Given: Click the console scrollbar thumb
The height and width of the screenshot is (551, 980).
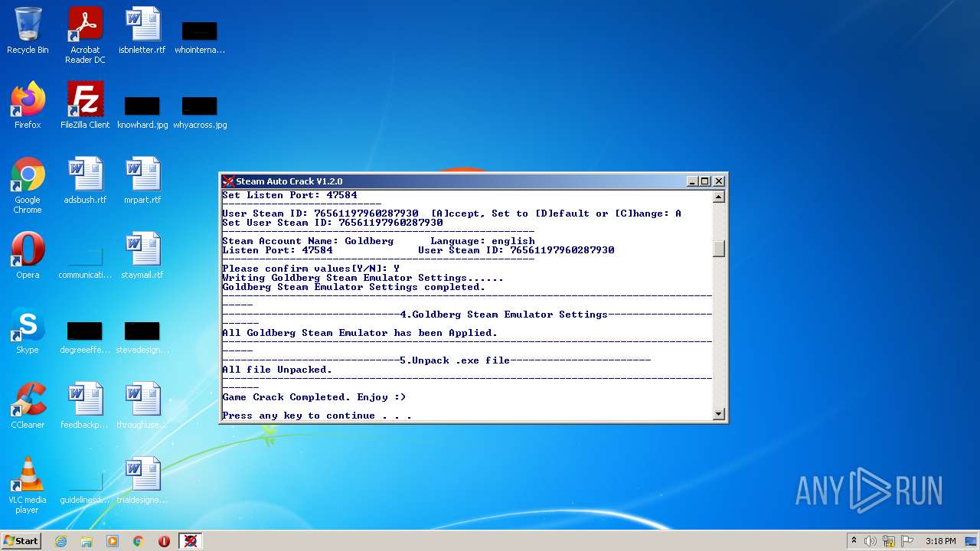Looking at the screenshot, I should point(718,249).
